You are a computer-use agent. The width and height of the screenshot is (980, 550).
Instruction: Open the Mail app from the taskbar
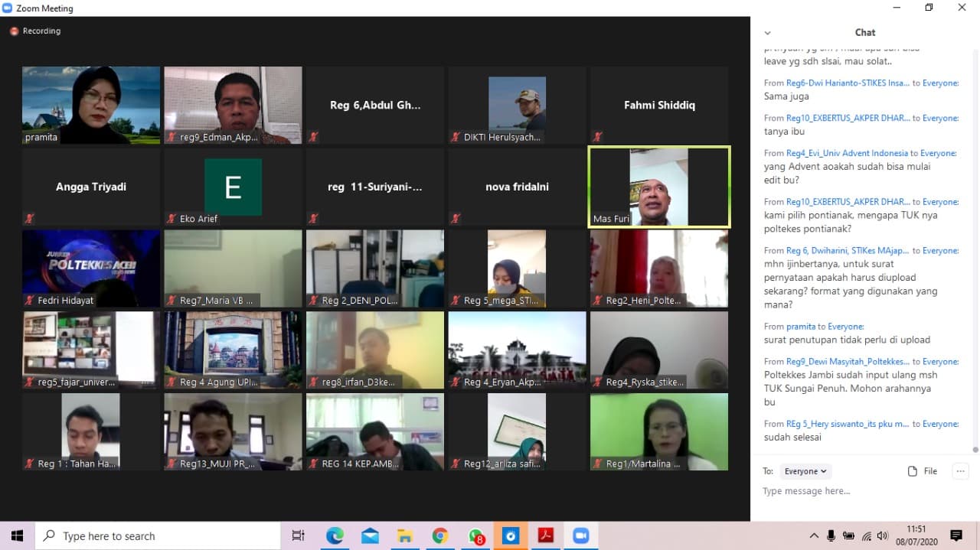click(370, 536)
